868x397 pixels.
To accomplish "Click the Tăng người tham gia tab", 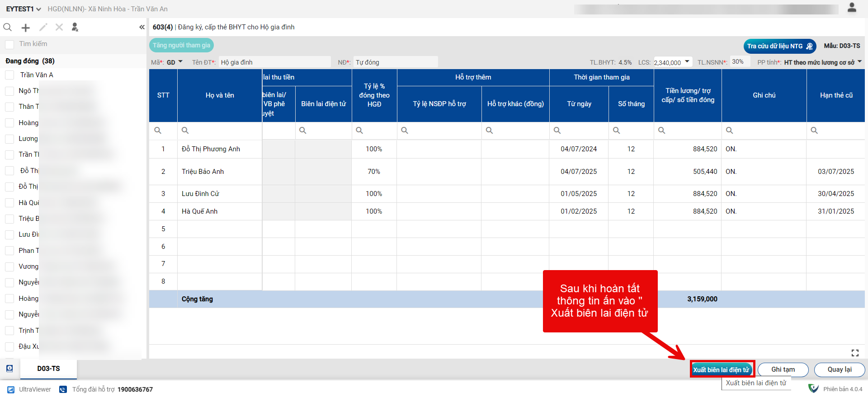I will [x=181, y=45].
